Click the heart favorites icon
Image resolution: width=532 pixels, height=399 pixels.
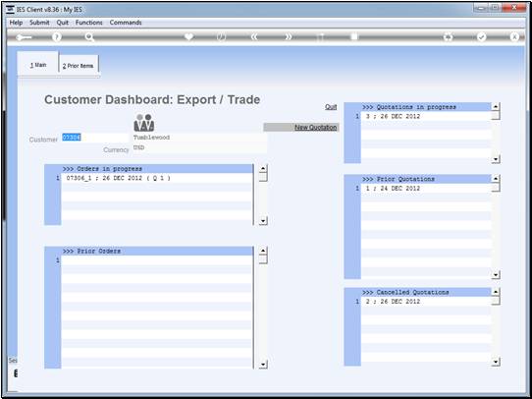[x=188, y=36]
